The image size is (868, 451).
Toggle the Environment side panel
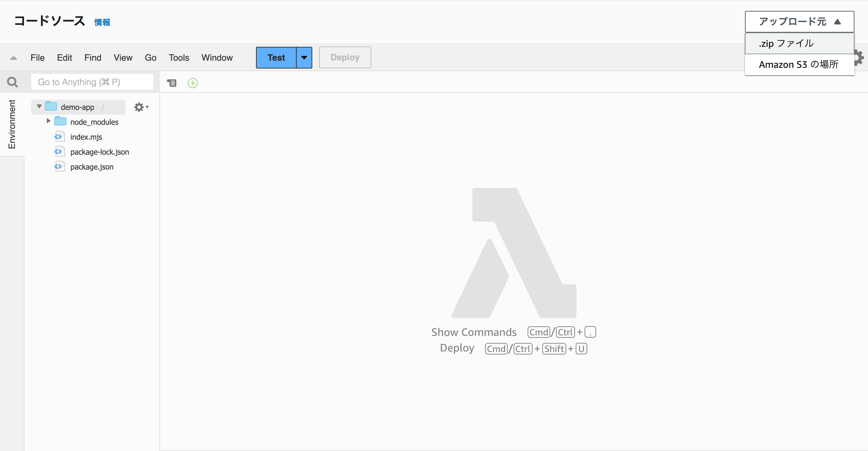[12, 124]
